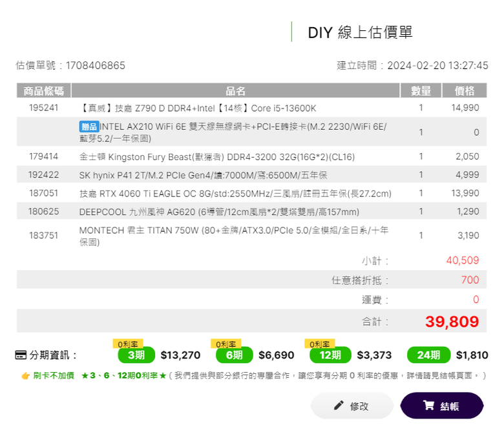Click product code 195241
Screen dimensions: 504x434
pos(43,108)
